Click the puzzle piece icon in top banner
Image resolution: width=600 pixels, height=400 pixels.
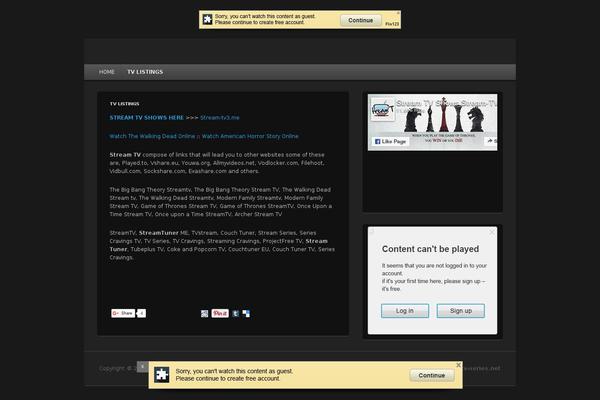pos(207,19)
